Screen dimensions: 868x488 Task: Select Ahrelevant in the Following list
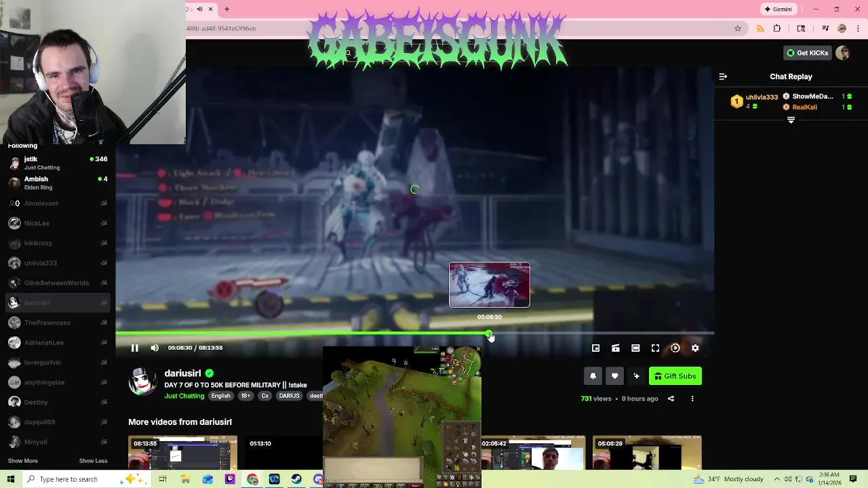[58, 203]
